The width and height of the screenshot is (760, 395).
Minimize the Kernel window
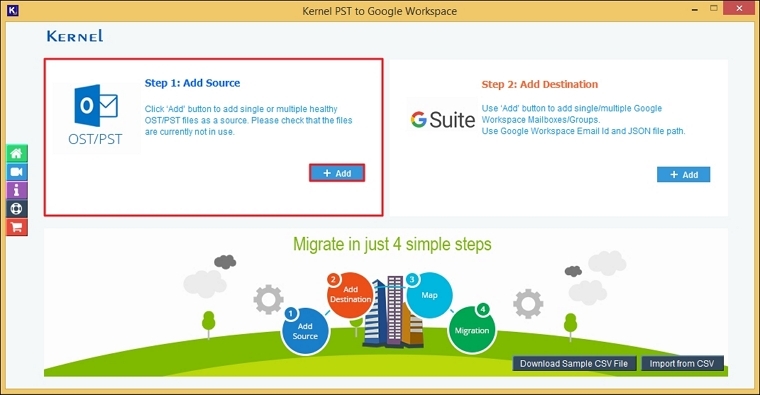click(x=695, y=9)
